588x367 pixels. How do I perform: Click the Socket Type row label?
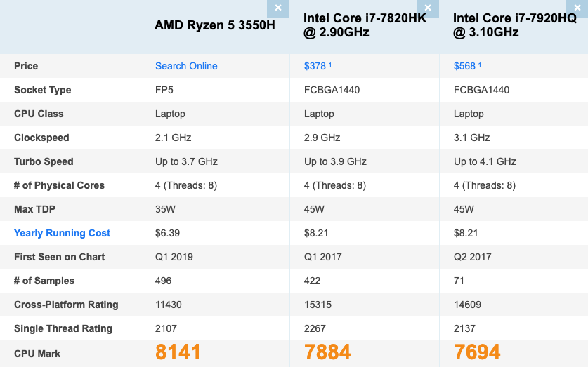coord(42,90)
